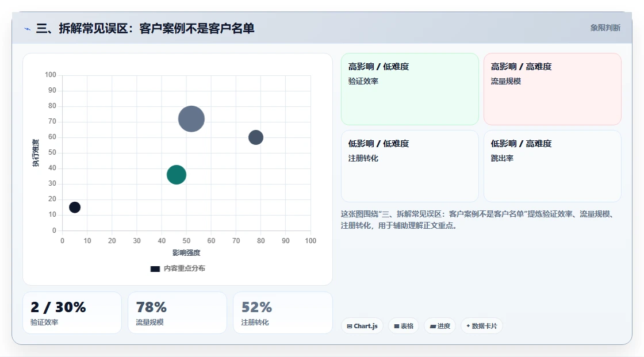
Task: Select the small black bubble near origin
Action: pos(75,207)
